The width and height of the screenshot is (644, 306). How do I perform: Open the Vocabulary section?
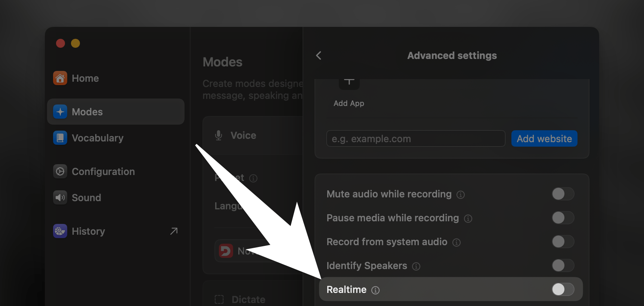[116, 138]
